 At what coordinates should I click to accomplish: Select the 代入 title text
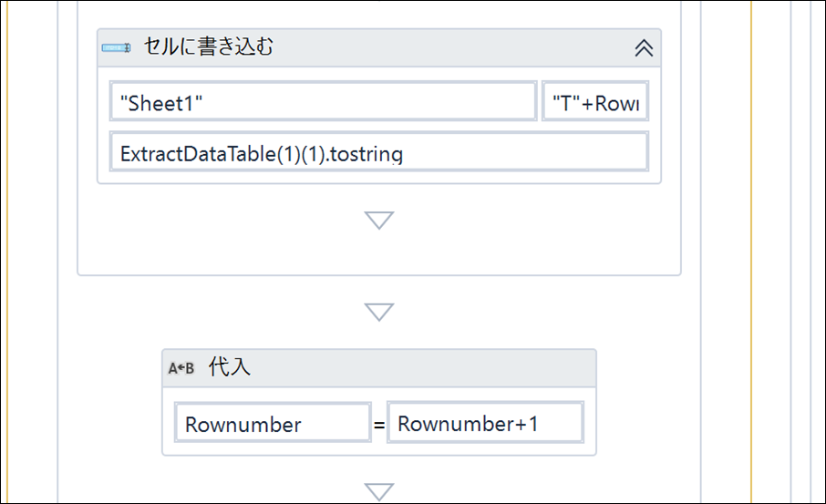229,366
